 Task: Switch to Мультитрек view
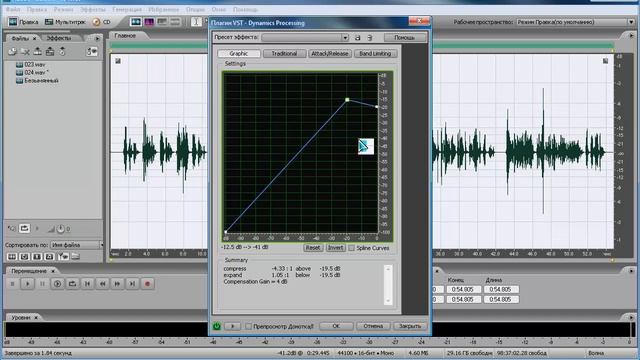click(65, 22)
